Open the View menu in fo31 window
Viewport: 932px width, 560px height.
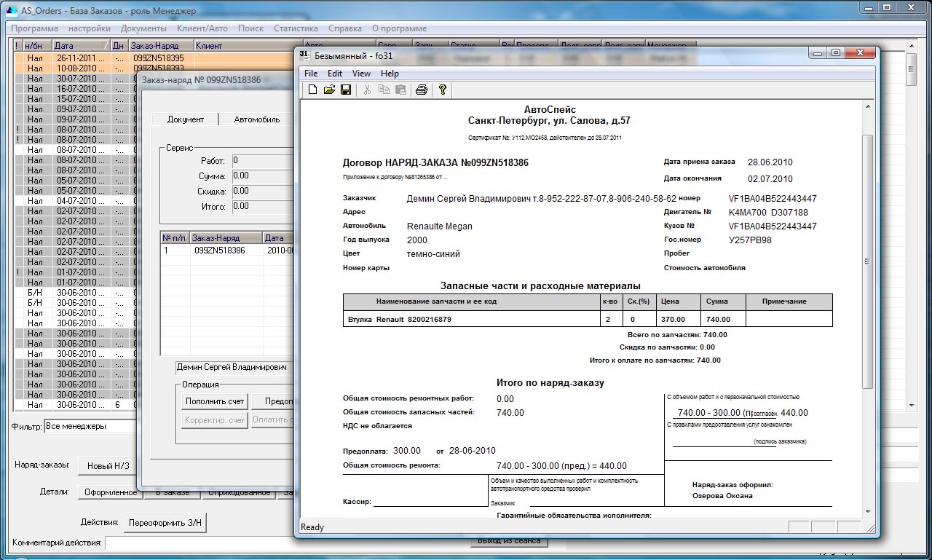click(361, 74)
